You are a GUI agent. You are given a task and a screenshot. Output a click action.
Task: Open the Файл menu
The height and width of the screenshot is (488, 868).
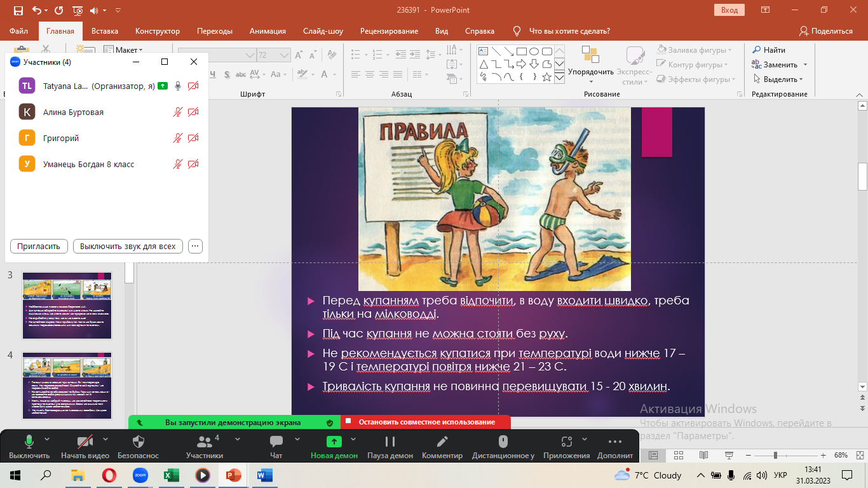(19, 31)
